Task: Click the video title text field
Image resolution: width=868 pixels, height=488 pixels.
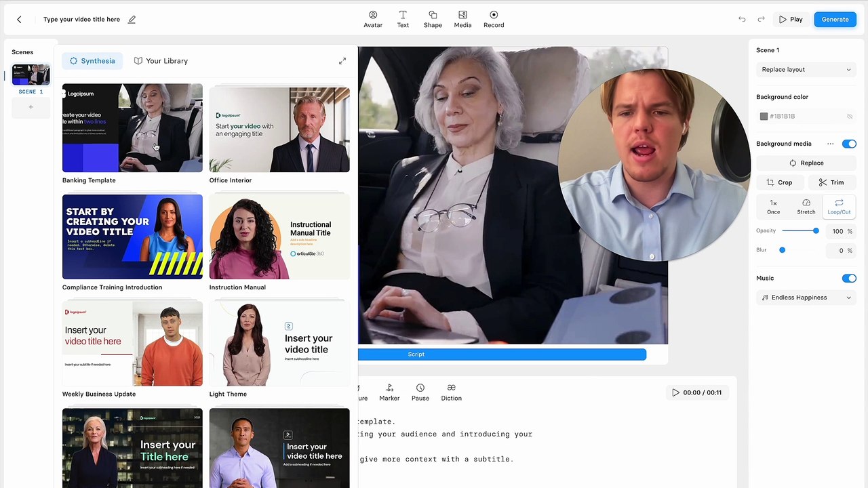Action: 81,20
